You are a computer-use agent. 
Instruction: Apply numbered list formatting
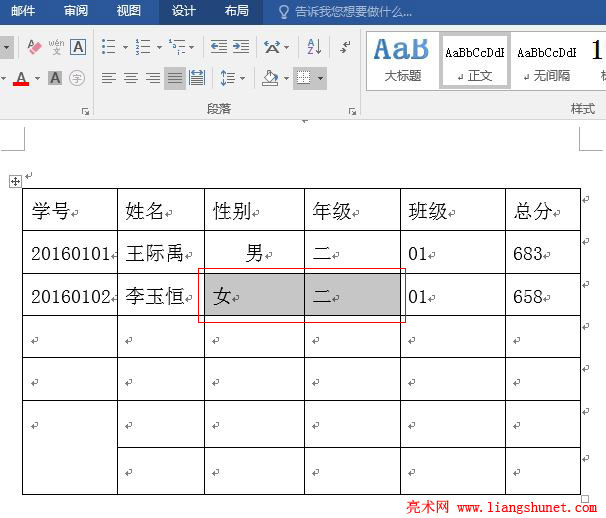143,47
